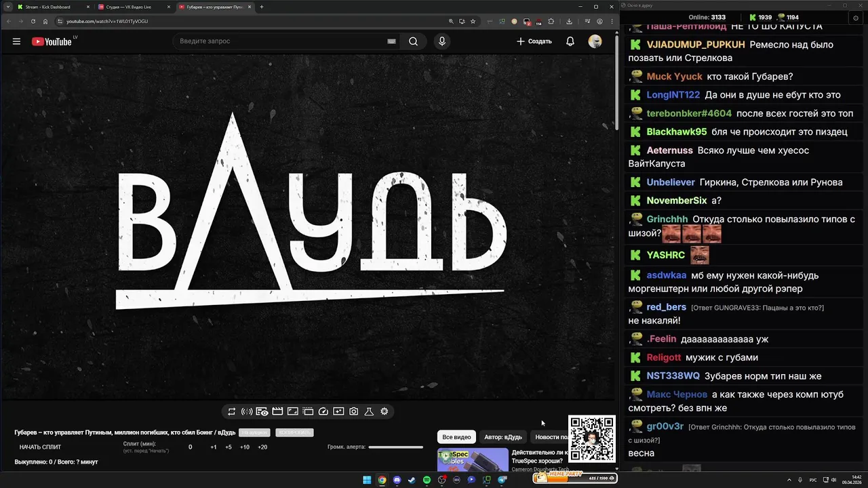Screen dimensions: 868x488
Task: Open Chrome from the taskbar
Action: (382, 480)
